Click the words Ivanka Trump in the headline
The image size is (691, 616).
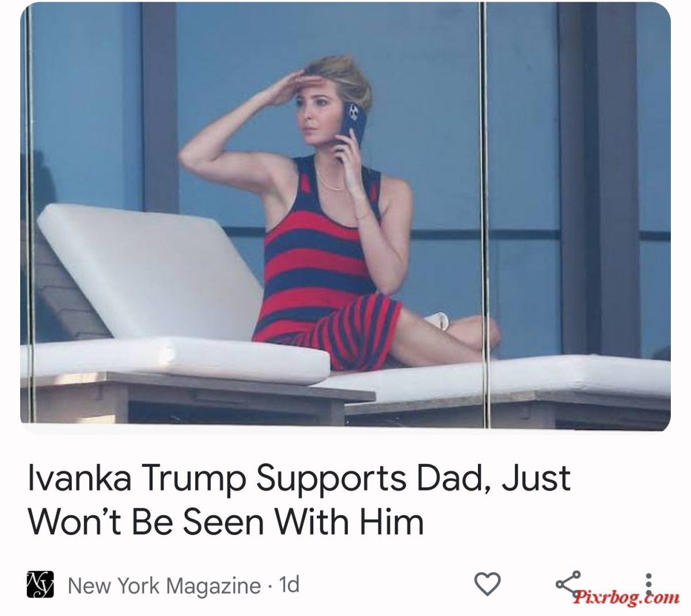pyautogui.click(x=138, y=478)
